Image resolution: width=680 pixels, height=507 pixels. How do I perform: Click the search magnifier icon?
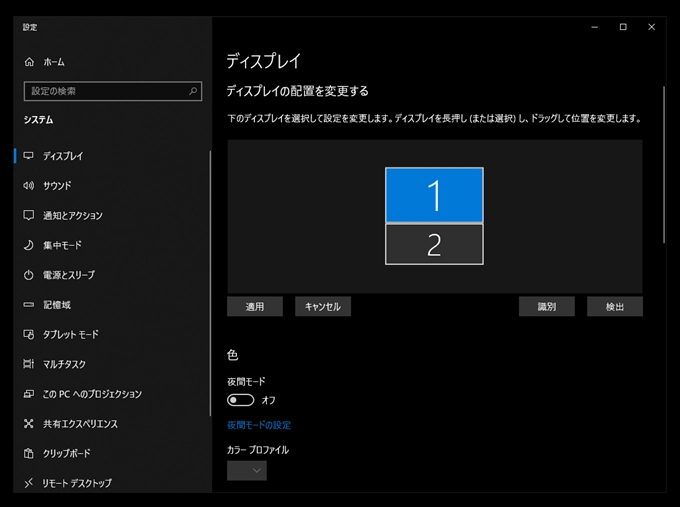coord(193,91)
